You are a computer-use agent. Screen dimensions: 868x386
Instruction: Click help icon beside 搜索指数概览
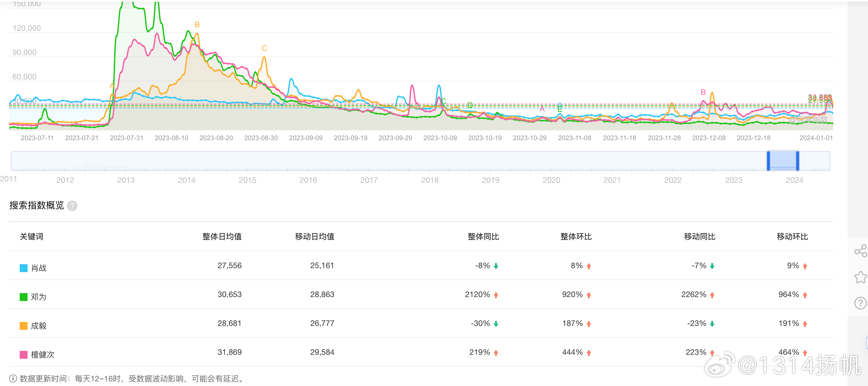click(72, 206)
